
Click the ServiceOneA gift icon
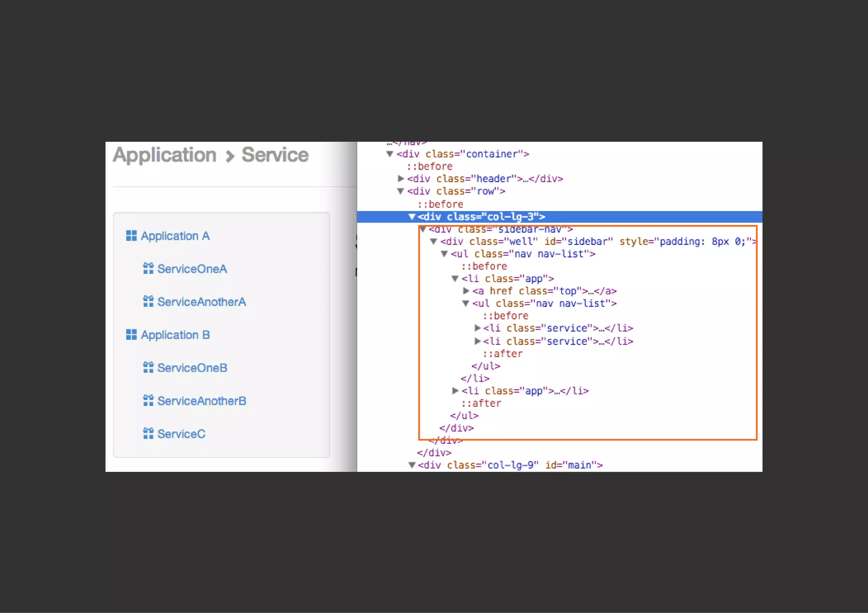148,269
